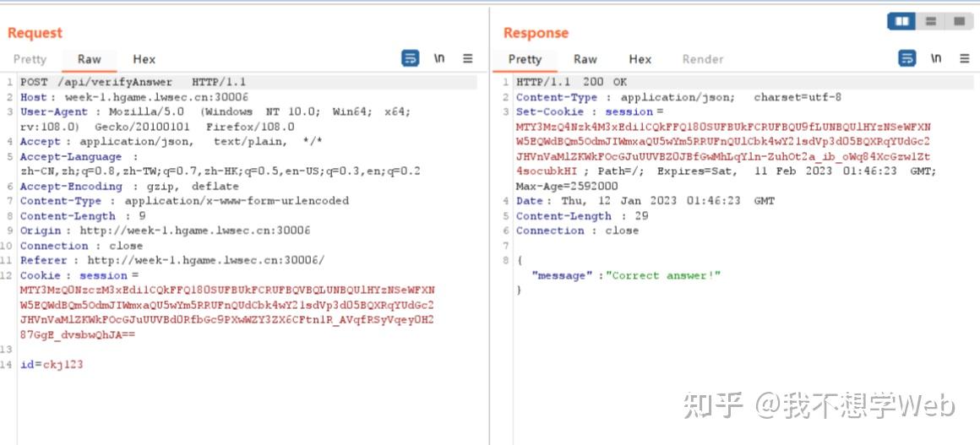
Task: Select combined tabbed layout view
Action: (x=960, y=21)
